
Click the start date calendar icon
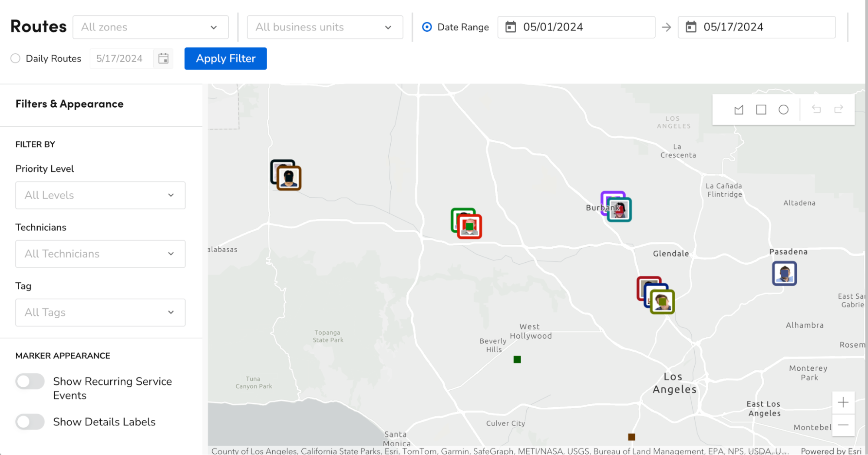coord(511,27)
